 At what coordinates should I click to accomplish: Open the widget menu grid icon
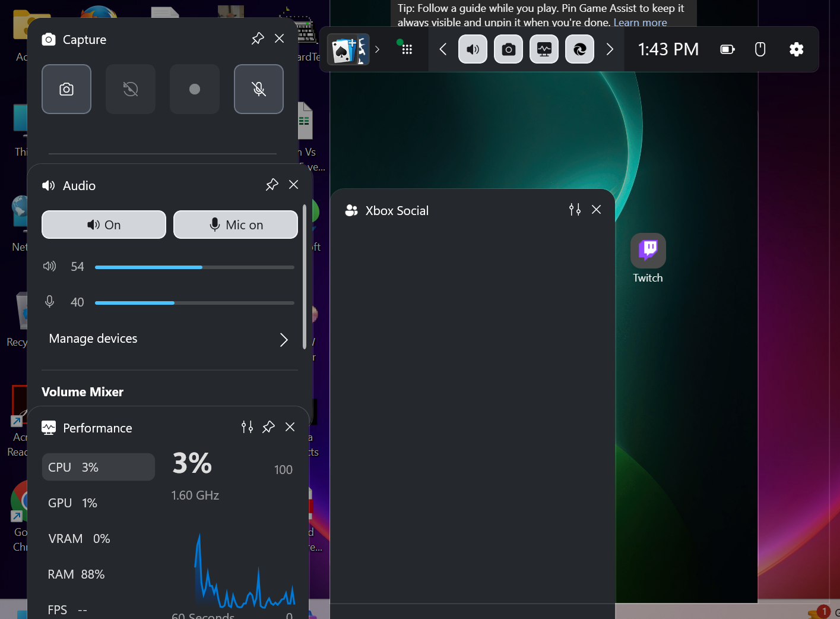[405, 49]
